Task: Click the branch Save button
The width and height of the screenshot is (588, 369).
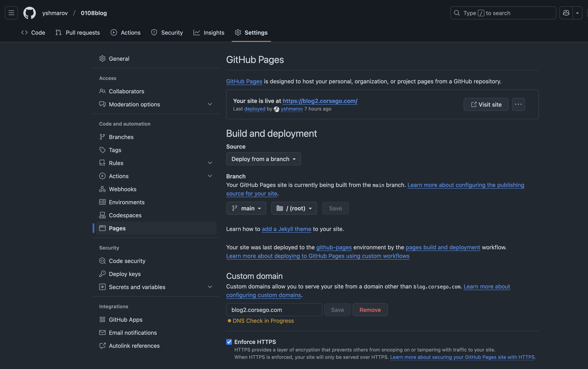Action: pyautogui.click(x=335, y=208)
